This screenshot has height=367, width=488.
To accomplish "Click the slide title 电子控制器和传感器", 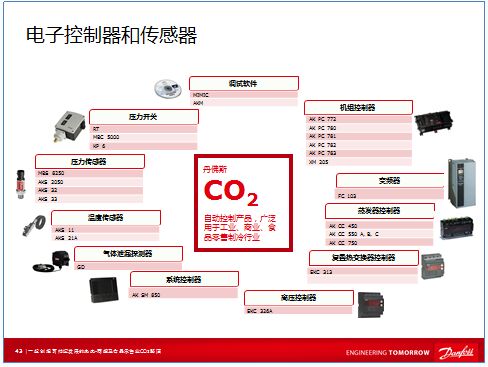I will [x=111, y=35].
